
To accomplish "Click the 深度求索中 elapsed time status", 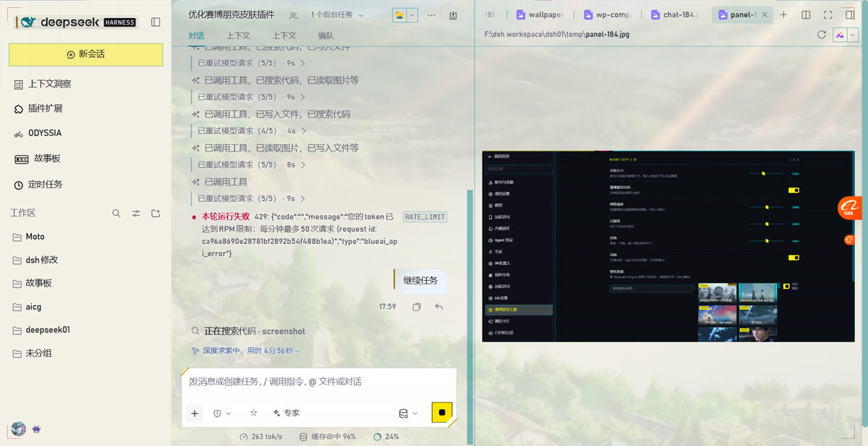I will (245, 350).
